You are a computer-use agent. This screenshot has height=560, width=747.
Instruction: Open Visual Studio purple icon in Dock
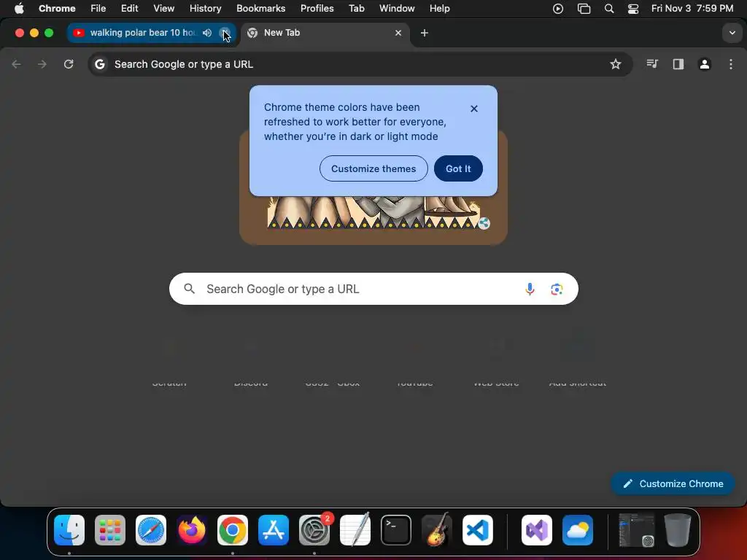point(537,530)
